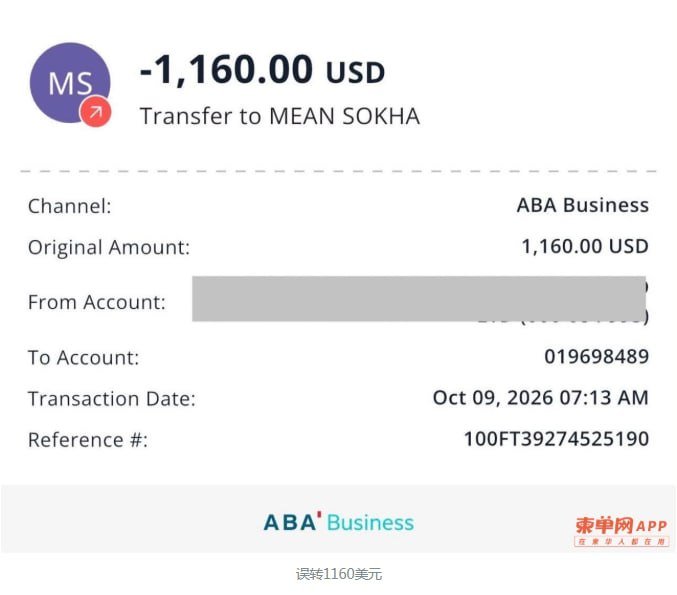Click the Chinese caption below the receipt

pos(338,574)
